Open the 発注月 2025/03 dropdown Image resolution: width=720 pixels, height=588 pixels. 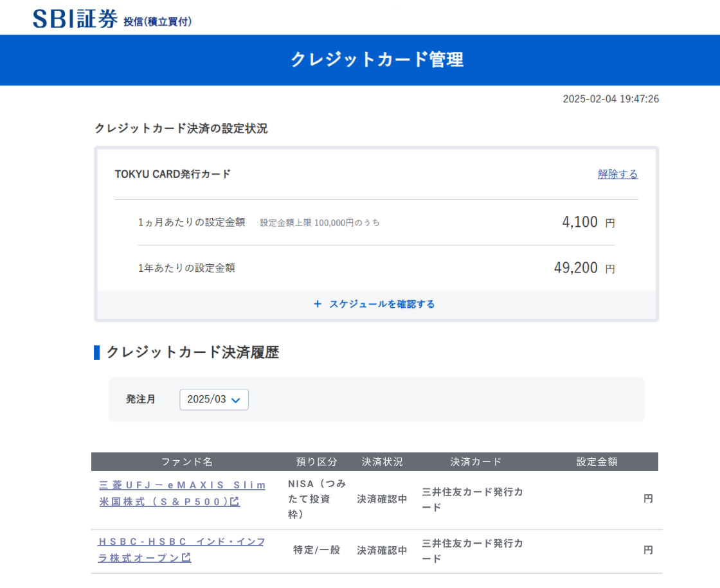point(214,399)
